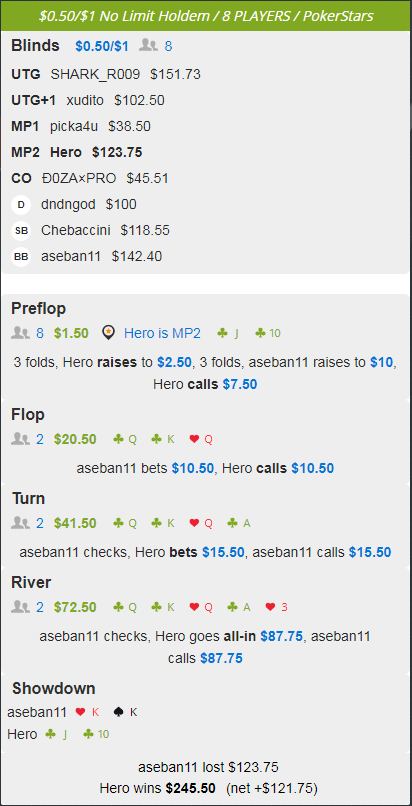Click the spade King showdown card
412x806 pixels.
coord(126,712)
